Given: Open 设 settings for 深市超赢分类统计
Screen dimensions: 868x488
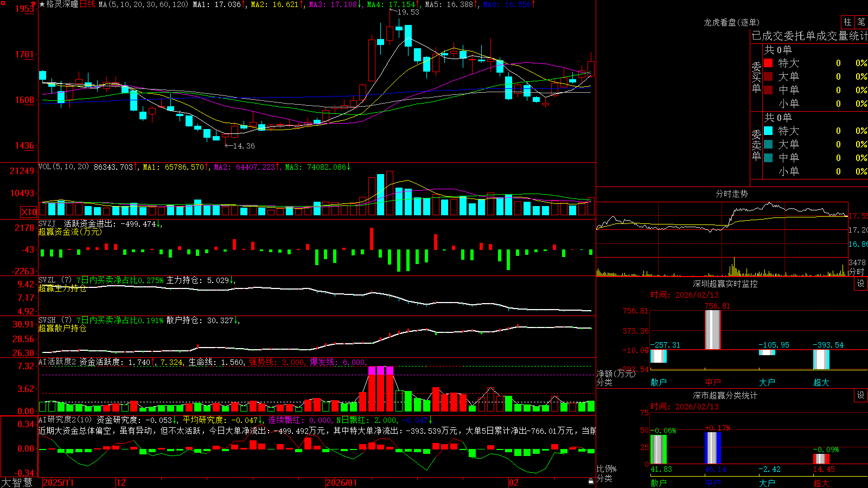Looking at the screenshot, I should click(x=861, y=395).
